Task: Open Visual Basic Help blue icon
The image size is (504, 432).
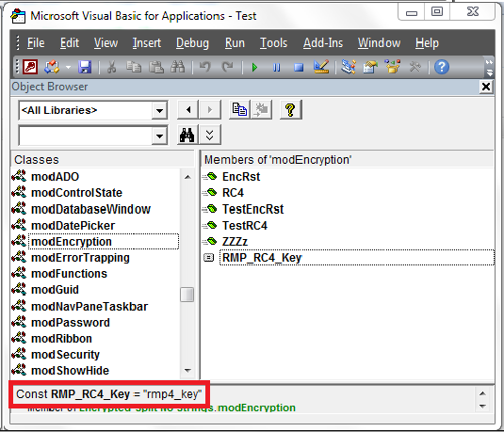Action: coord(442,67)
